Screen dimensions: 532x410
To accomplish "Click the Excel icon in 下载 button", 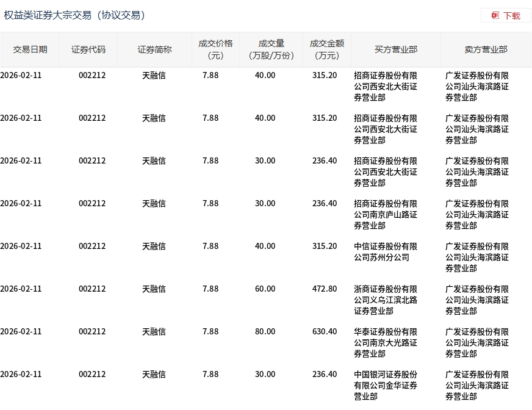I will pyautogui.click(x=495, y=15).
